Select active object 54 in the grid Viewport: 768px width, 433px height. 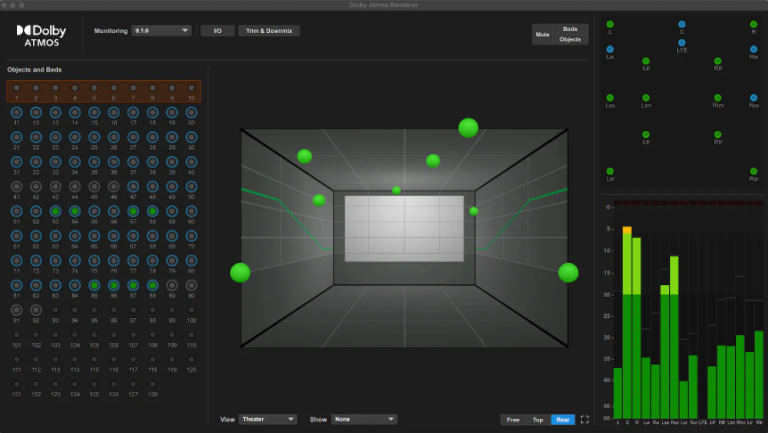[74, 211]
